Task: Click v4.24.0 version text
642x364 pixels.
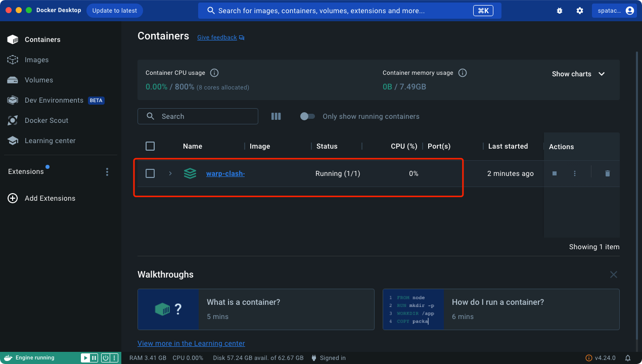Action: (x=605, y=358)
